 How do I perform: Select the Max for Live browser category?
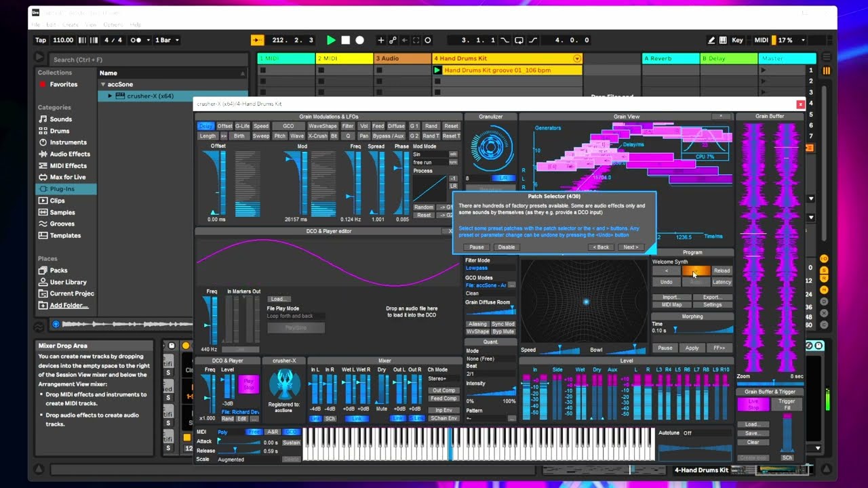[68, 177]
